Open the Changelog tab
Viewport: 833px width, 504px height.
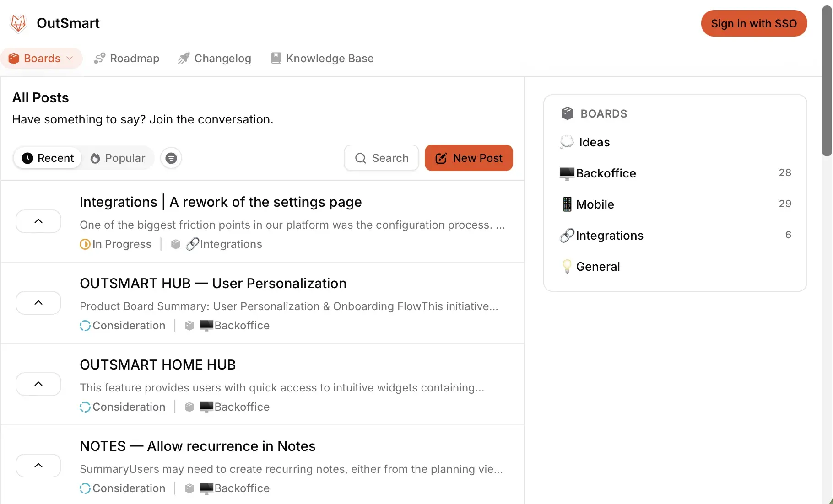click(x=215, y=59)
